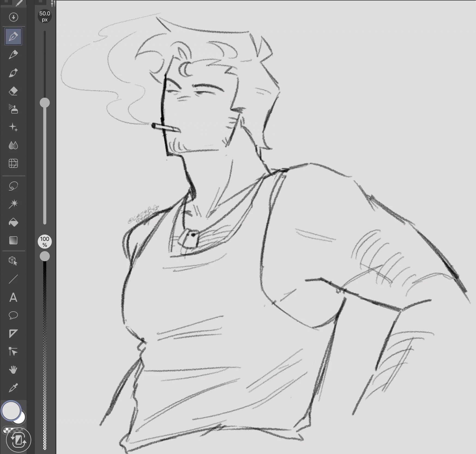
Task: Tap the circled down-arrow icon above the Pen tool
Action: pos(13,17)
